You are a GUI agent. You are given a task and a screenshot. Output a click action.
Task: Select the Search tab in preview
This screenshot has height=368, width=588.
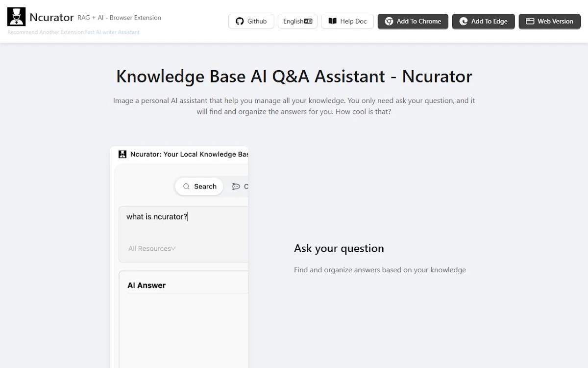click(199, 186)
